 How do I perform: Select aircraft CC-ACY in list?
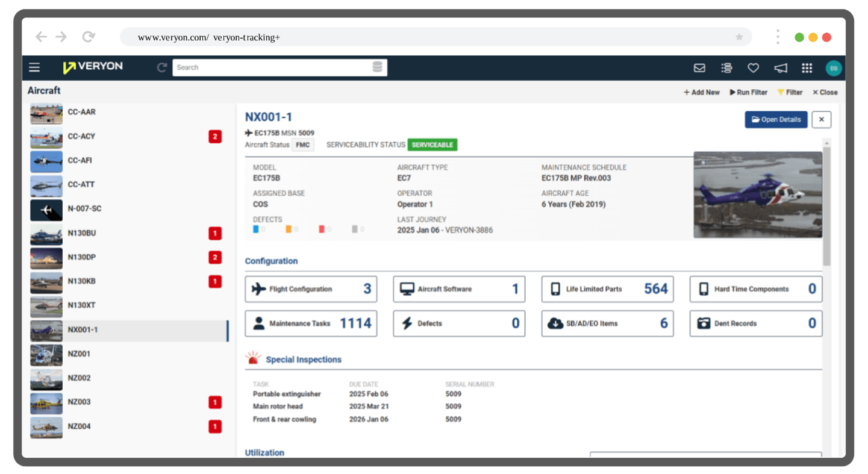point(81,136)
